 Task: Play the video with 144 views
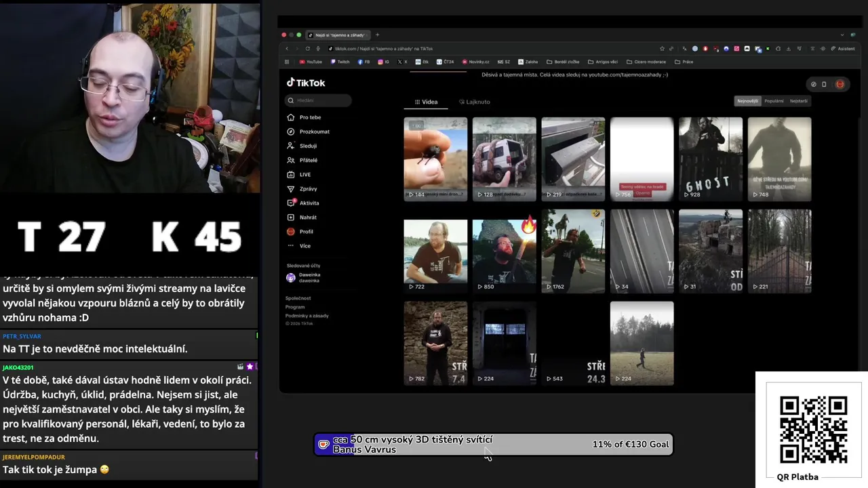435,159
